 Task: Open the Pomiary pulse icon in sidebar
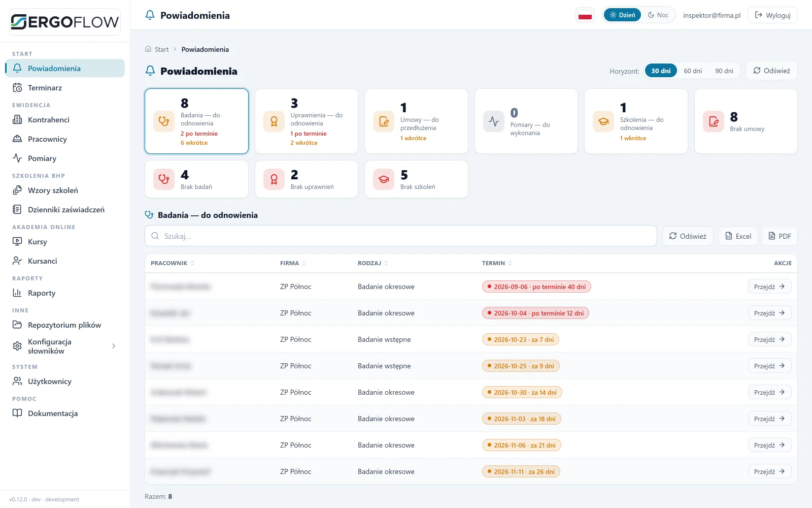17,158
